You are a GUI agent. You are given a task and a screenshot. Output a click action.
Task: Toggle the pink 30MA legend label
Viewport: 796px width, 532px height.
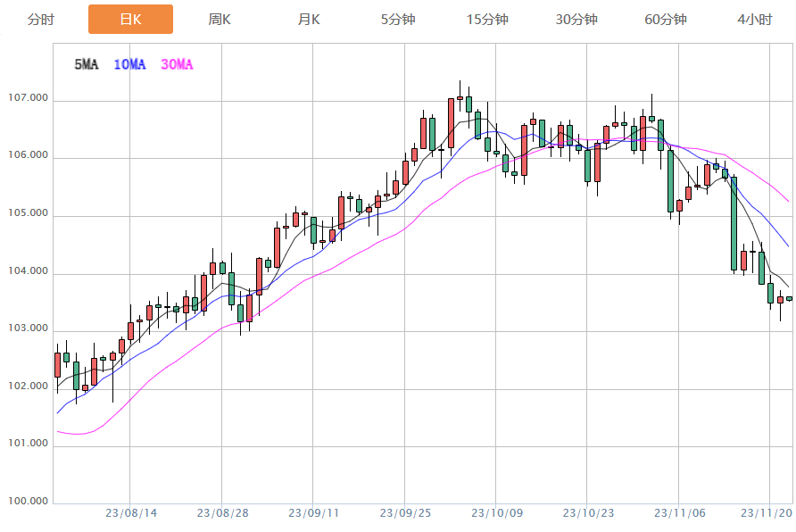point(177,64)
